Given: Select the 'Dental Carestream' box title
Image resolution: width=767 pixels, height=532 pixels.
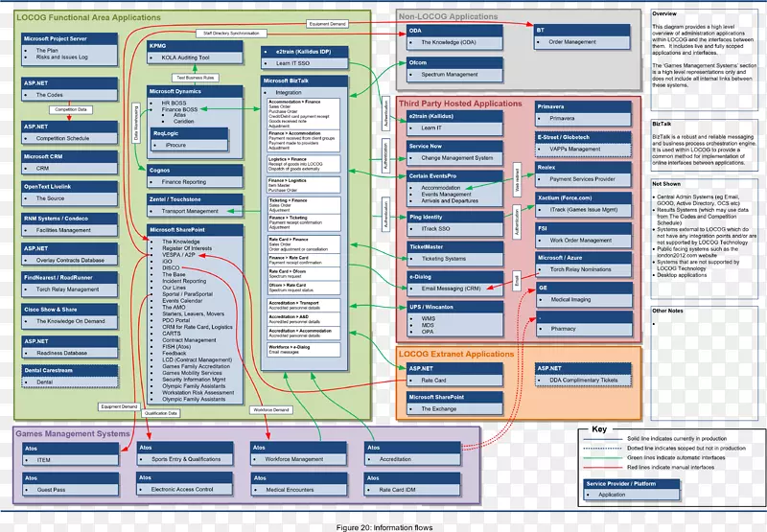Looking at the screenshot, I should [x=49, y=371].
